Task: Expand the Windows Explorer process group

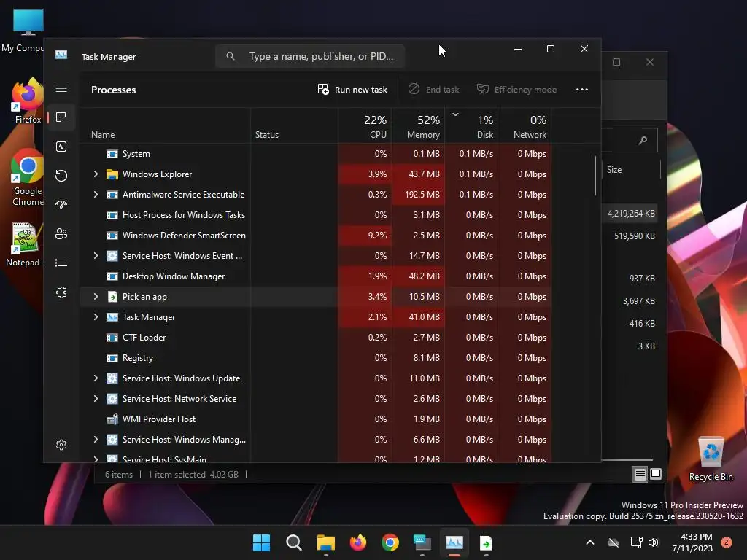Action: 96,174
